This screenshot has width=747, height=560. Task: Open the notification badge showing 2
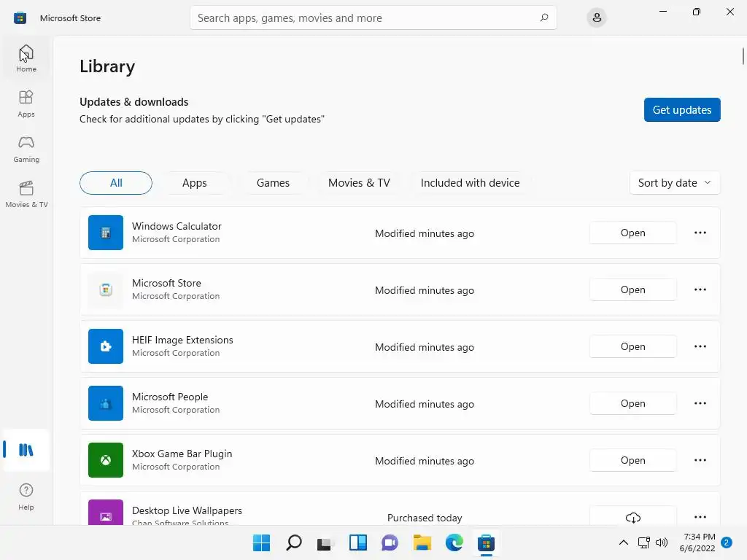point(726,542)
